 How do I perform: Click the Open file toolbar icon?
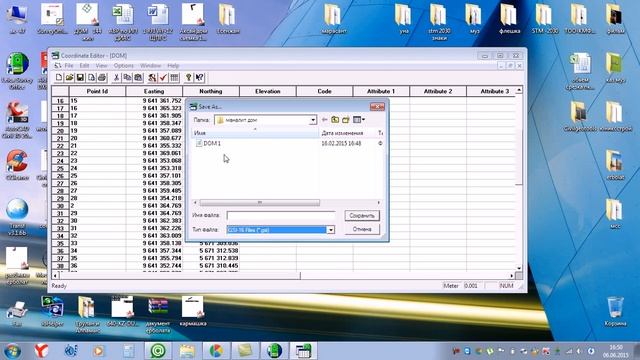pyautogui.click(x=69, y=78)
